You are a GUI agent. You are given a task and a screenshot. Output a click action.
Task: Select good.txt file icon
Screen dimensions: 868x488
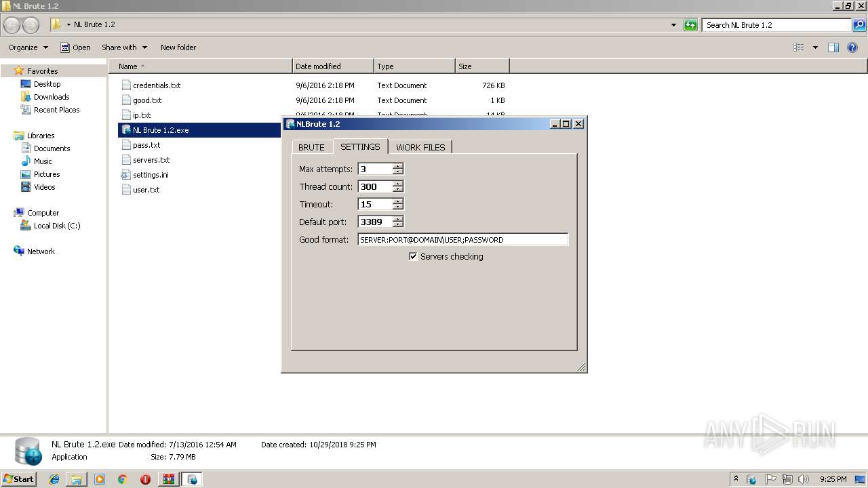tap(125, 100)
